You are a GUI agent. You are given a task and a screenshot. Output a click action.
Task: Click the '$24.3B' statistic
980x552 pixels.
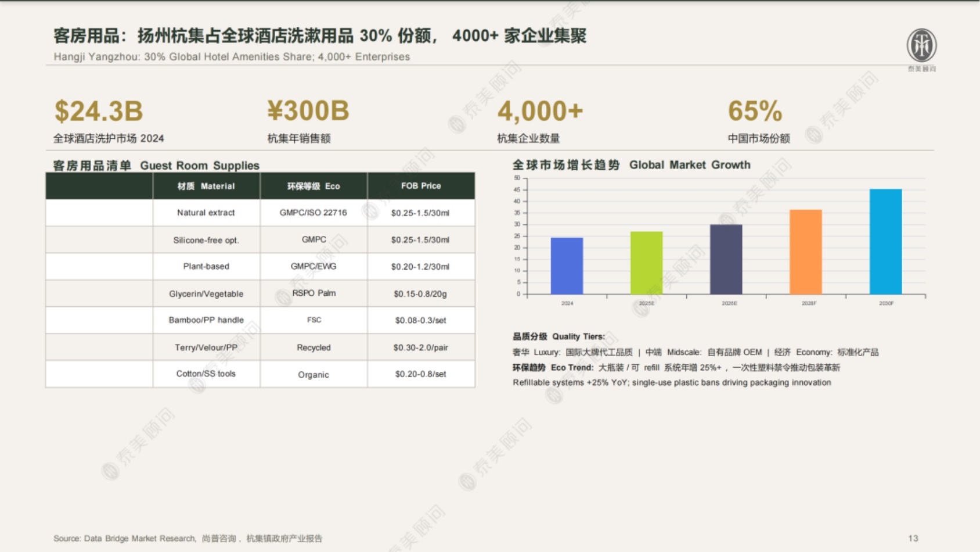pos(99,111)
